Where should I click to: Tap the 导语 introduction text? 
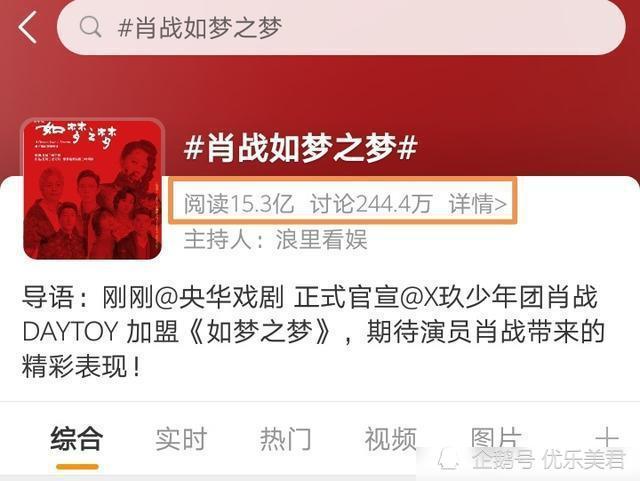point(313,332)
